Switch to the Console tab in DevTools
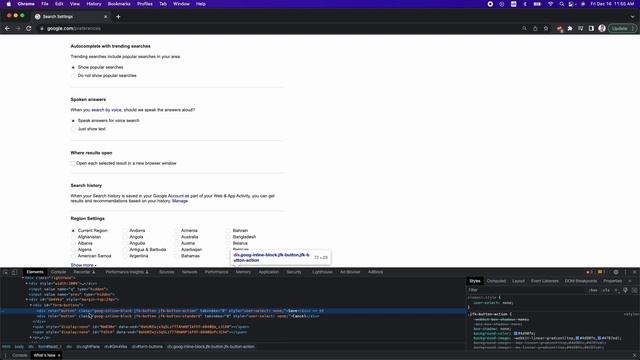 pyautogui.click(x=58, y=272)
